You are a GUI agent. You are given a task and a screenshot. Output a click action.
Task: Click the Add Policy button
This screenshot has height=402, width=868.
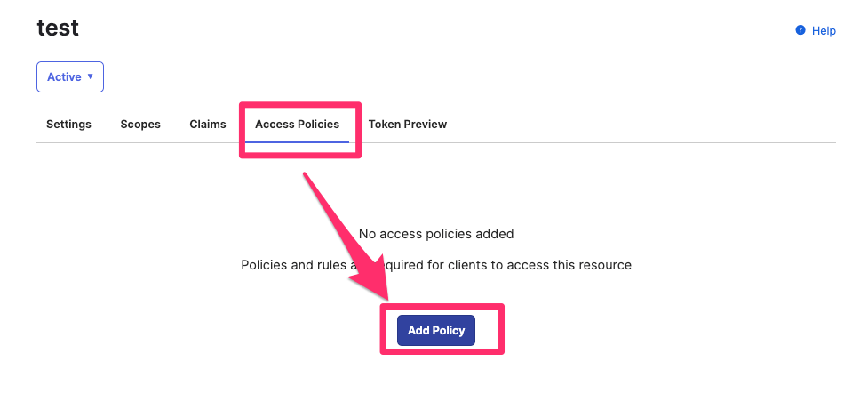point(436,331)
